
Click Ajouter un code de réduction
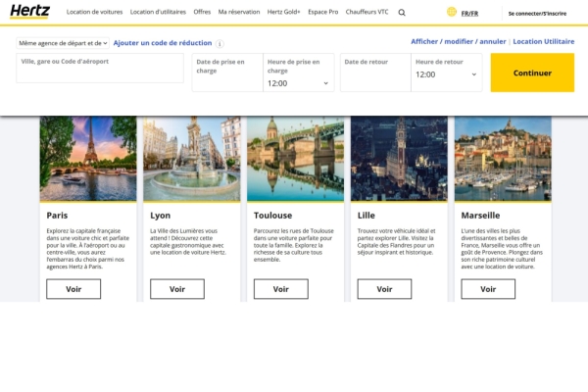click(162, 43)
